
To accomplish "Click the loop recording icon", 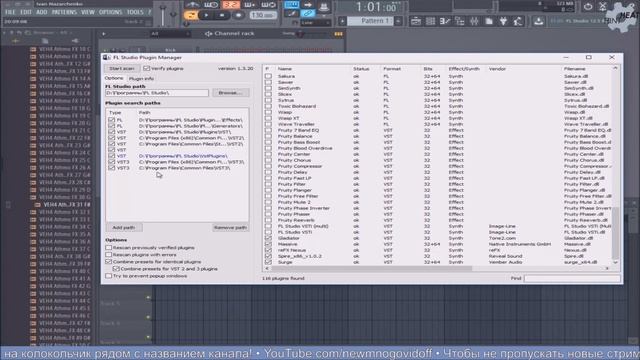I will tap(269, 5).
